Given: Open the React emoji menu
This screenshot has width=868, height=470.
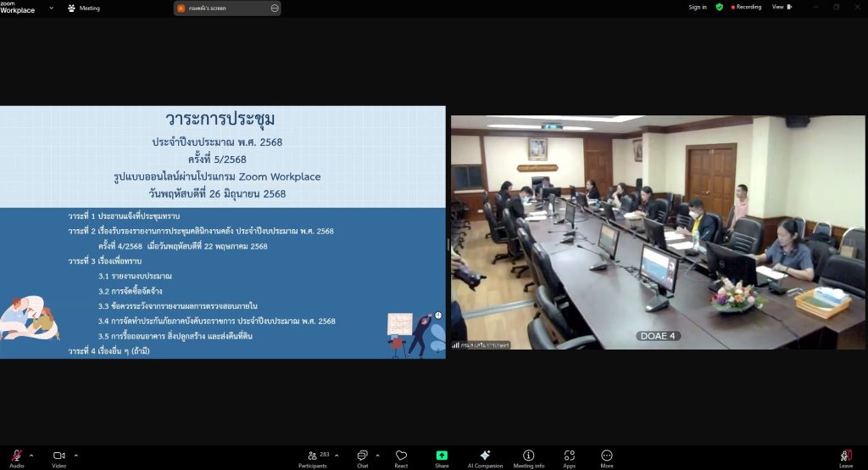Looking at the screenshot, I should (401, 456).
